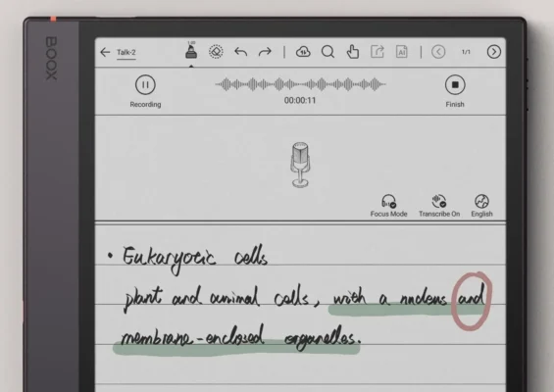This screenshot has height=392, width=554.
Task: Open the search magnifier tool
Action: 327,52
